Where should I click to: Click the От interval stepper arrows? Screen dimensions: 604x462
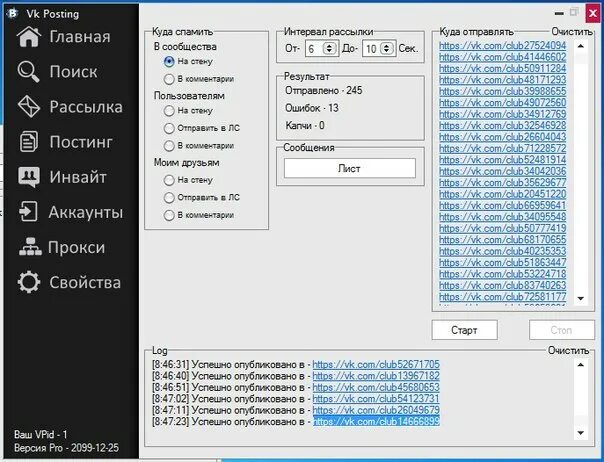(329, 48)
